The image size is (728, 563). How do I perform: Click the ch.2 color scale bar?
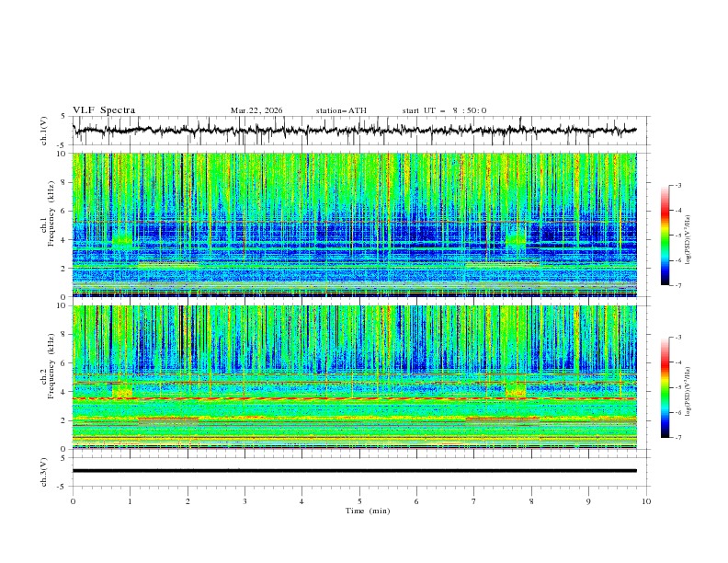[x=665, y=387]
